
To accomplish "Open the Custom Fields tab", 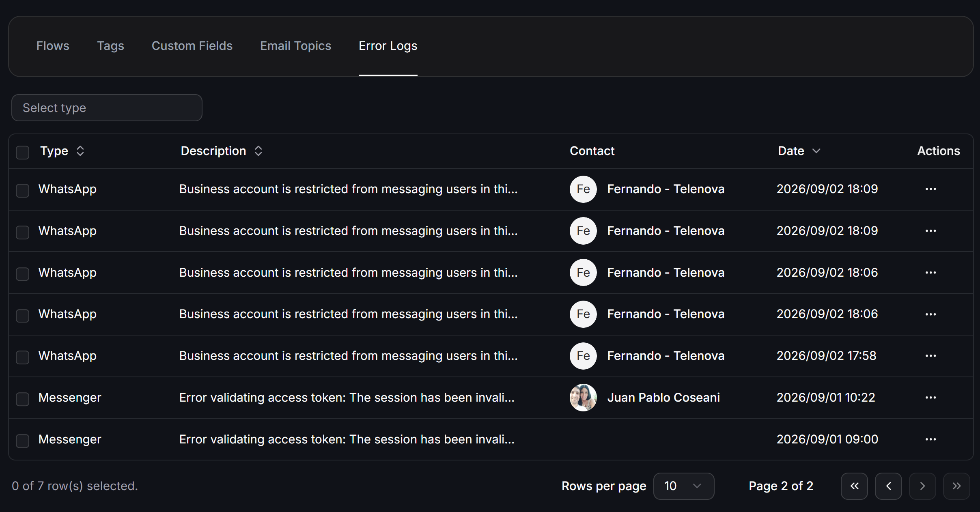I will [x=192, y=46].
